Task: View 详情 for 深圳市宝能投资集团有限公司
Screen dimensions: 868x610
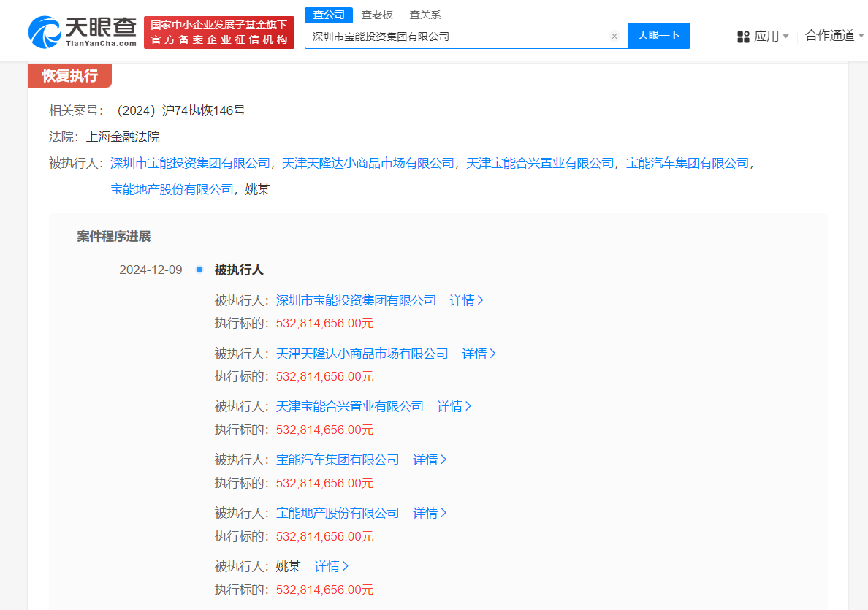Action: [466, 300]
